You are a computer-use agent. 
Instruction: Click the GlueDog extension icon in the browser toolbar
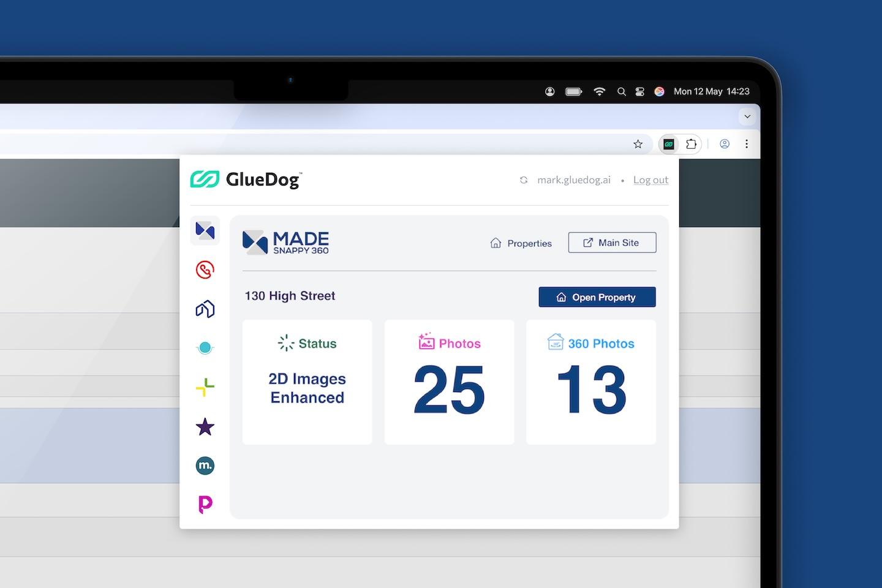[669, 144]
